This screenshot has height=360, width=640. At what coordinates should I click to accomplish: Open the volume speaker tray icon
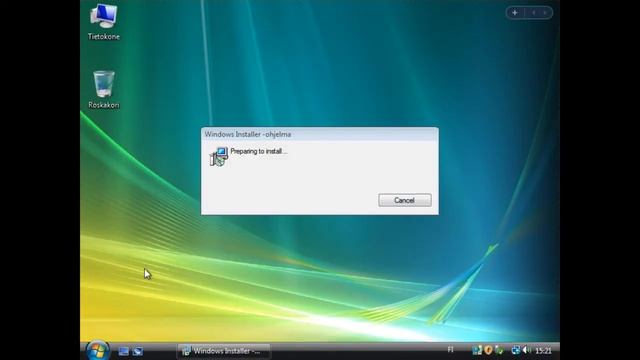point(527,350)
